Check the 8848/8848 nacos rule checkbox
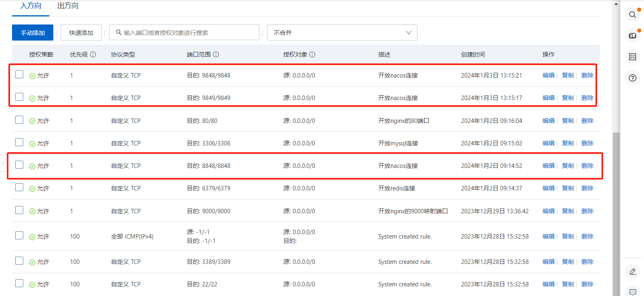 [19, 165]
